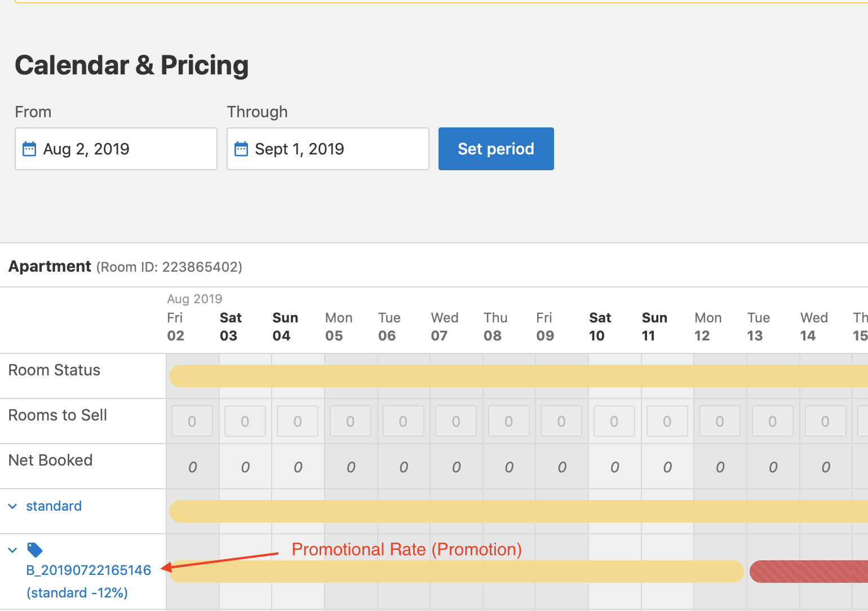
Task: Click the (standard -12%) link text
Action: tap(77, 592)
